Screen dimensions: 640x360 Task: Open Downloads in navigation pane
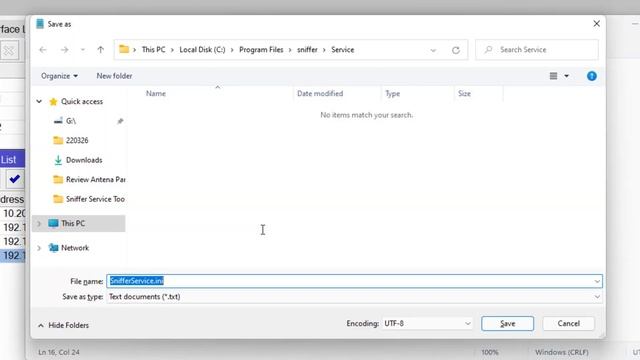(84, 160)
